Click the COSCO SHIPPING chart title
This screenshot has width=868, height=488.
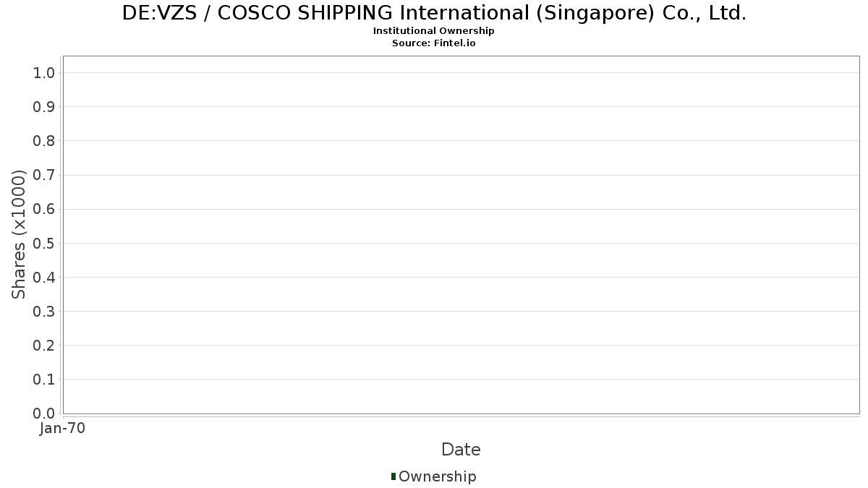point(434,13)
